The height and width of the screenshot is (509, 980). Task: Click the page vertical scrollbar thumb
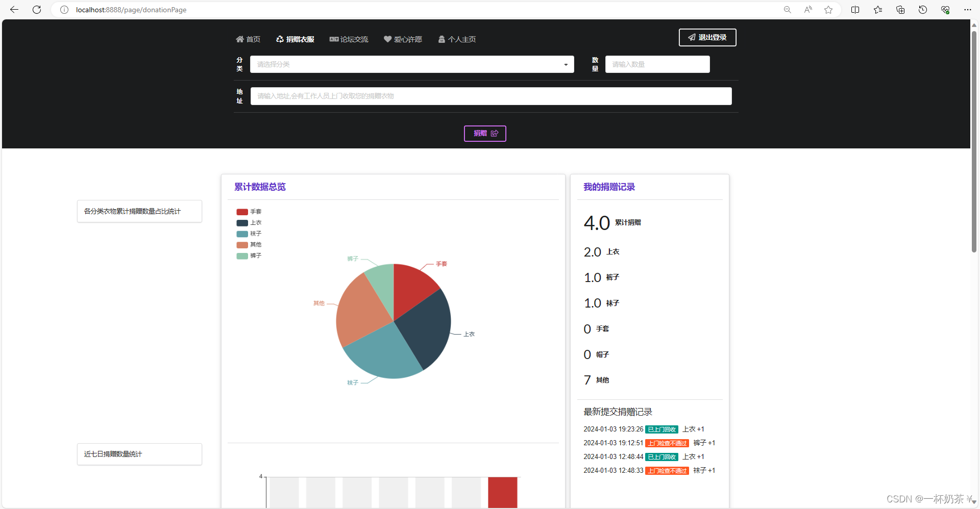click(x=974, y=141)
